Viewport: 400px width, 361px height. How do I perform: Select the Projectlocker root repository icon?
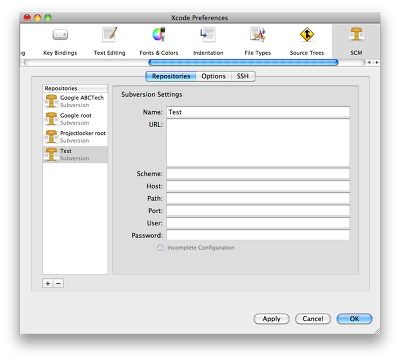[x=51, y=137]
